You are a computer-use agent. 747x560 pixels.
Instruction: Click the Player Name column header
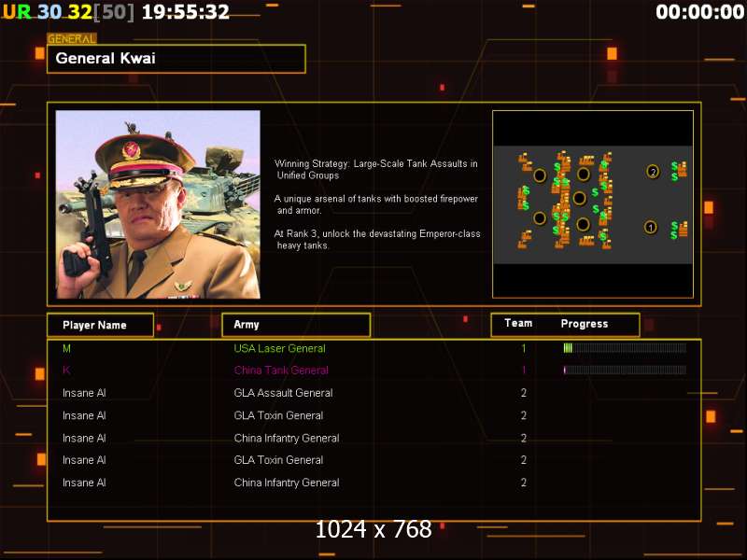(x=101, y=325)
